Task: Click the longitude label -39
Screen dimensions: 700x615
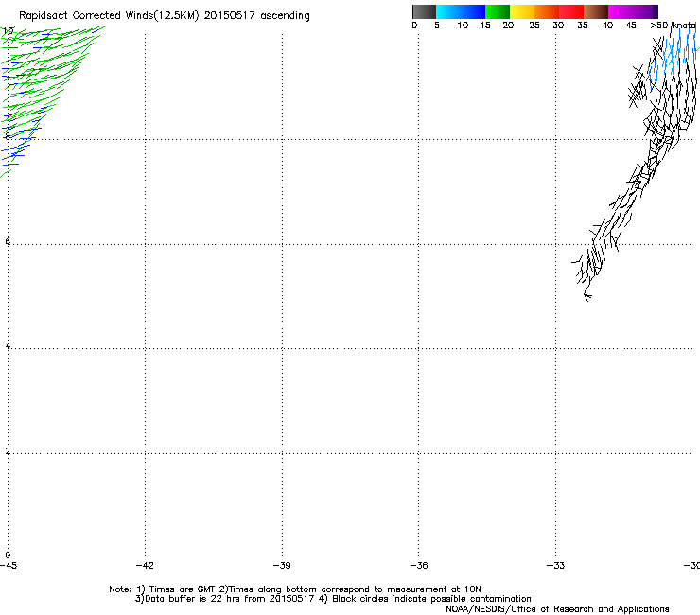Action: 282,566
